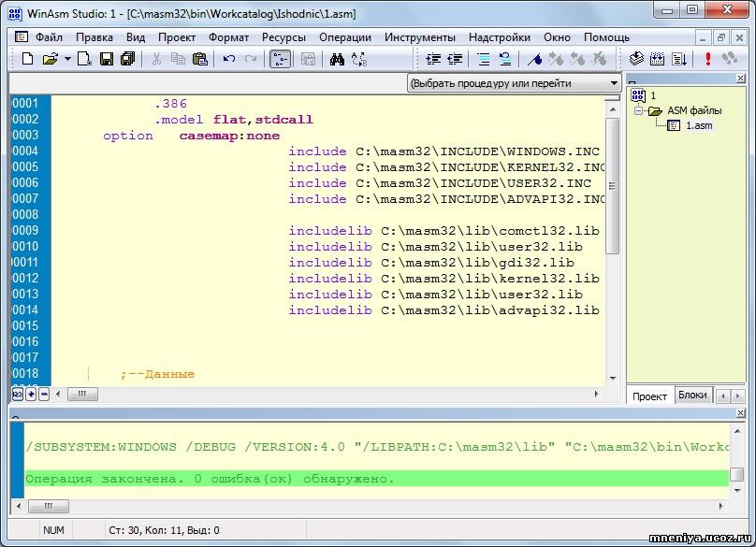
Task: Collapse all blocks with the minus button
Action: (44, 394)
